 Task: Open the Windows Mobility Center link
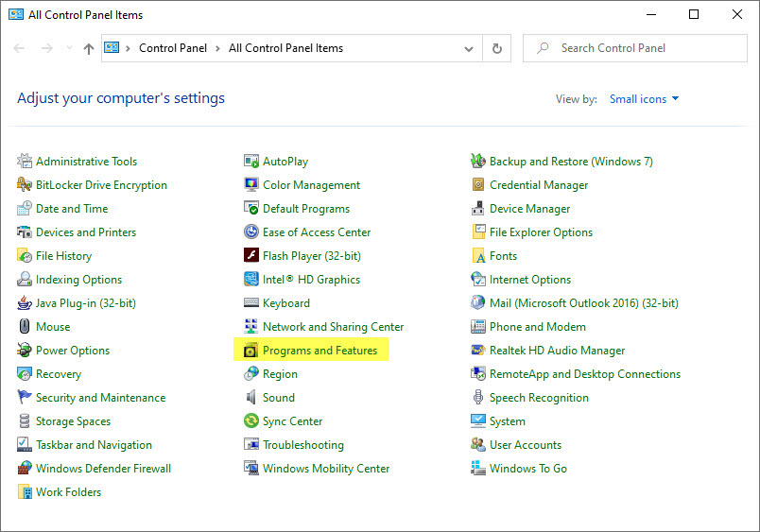tap(326, 468)
